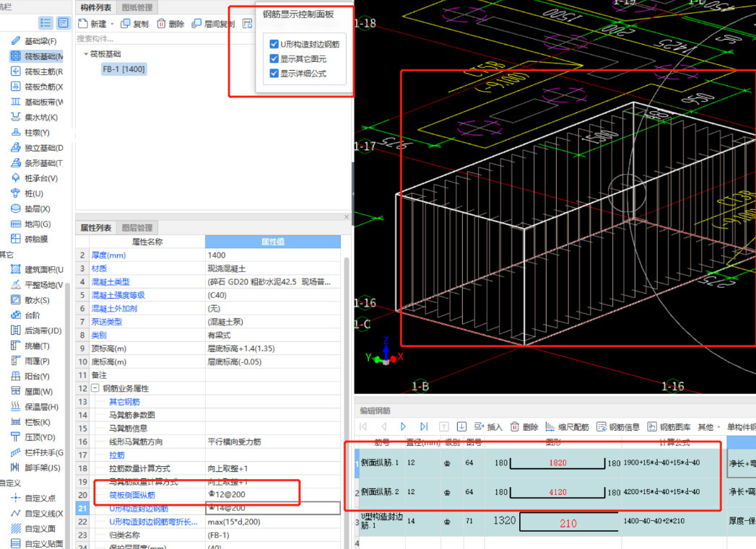Select the 筏板基础 item in sidebar
Image resolution: width=756 pixels, height=549 pixels.
click(x=37, y=56)
